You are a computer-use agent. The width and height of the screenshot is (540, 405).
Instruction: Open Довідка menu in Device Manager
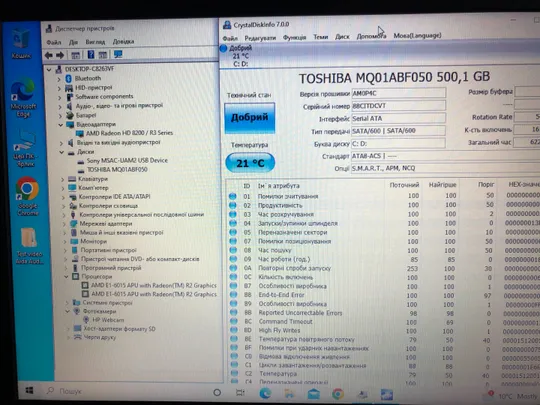123,42
